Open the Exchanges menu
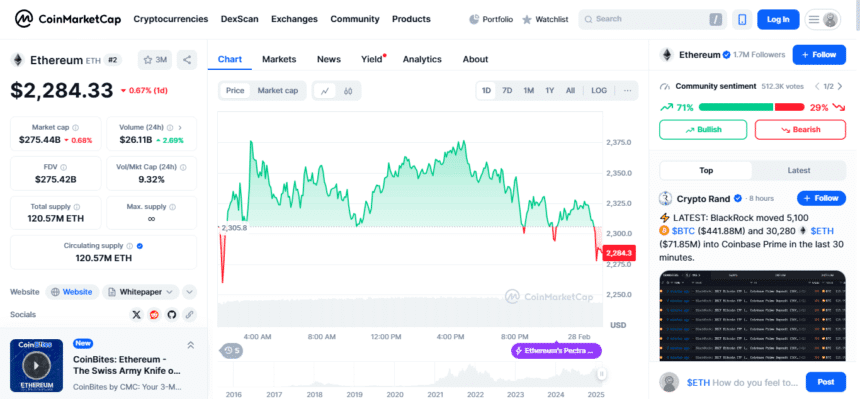This screenshot has height=399, width=860. [294, 19]
